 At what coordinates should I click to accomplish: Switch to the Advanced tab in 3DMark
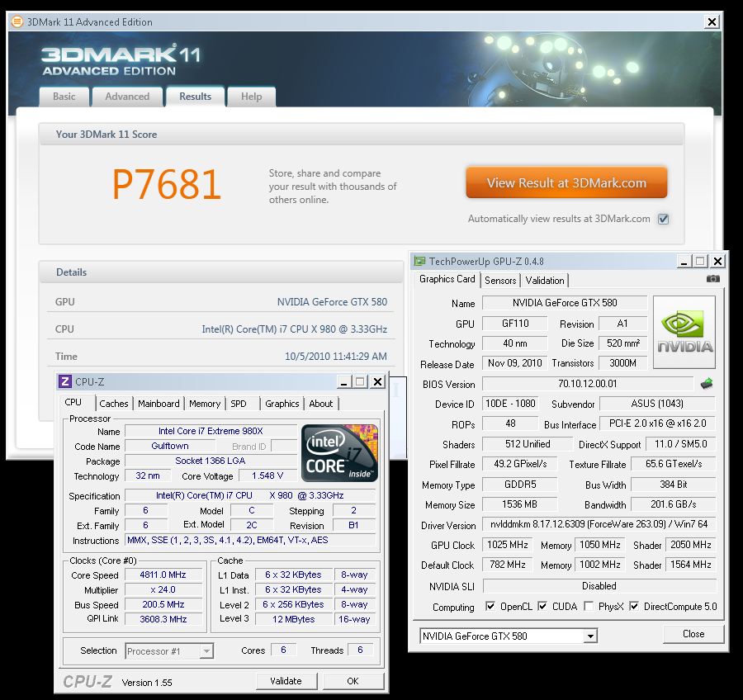pos(127,97)
